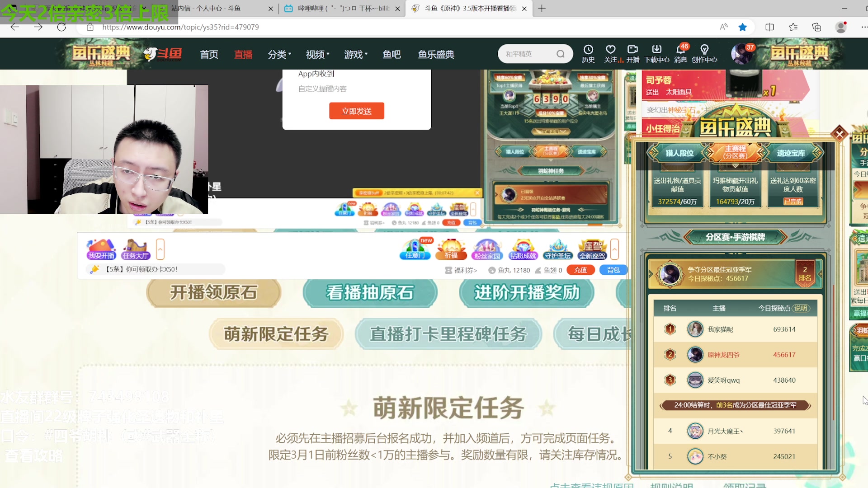Open the 下载中心 download center icon
Screen dimensions: 868x488
tap(657, 53)
